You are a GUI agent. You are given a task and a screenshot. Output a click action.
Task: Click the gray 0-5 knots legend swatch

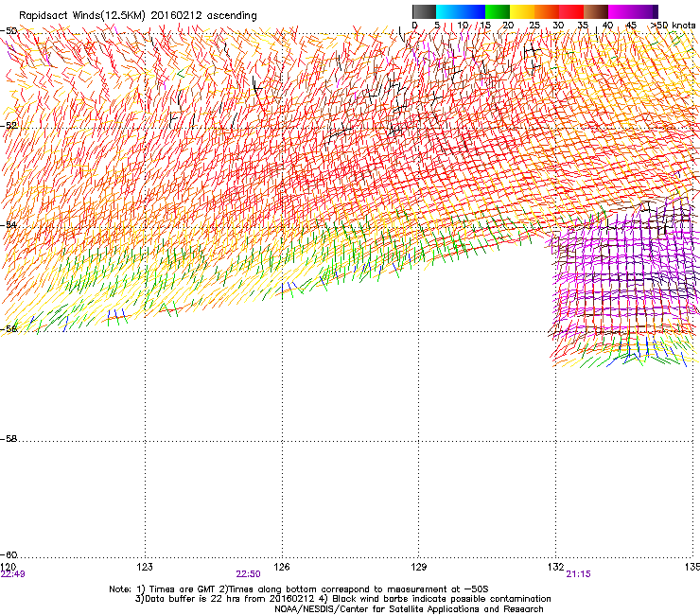click(x=424, y=11)
